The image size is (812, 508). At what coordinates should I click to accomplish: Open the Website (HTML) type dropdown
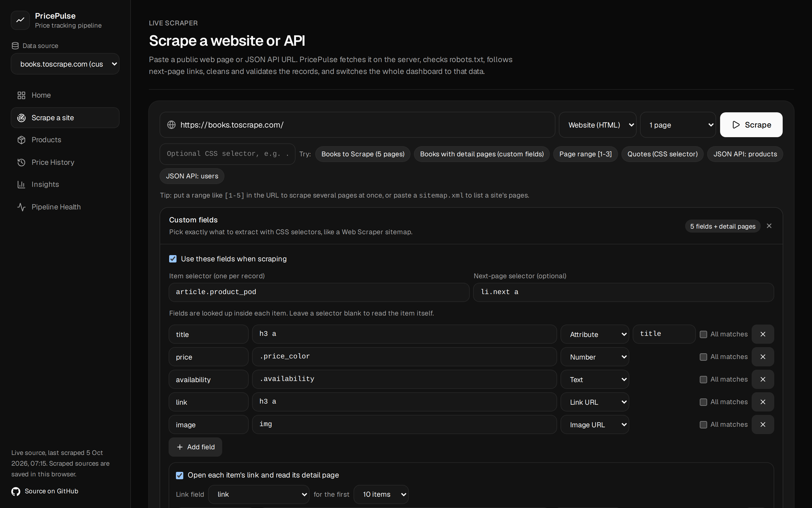coord(598,125)
